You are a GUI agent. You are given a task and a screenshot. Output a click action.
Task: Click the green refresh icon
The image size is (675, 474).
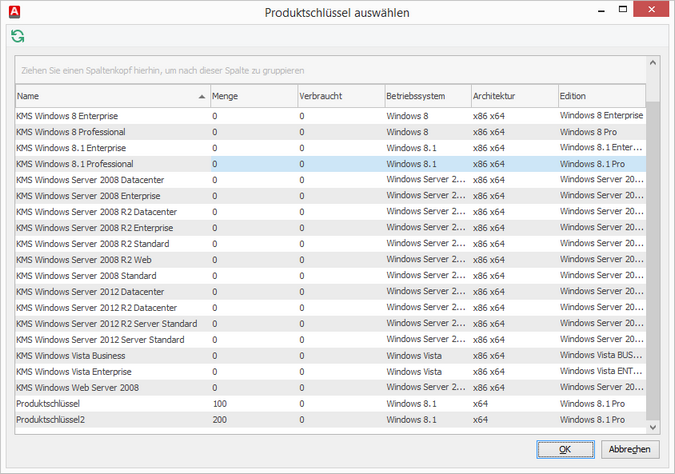click(x=18, y=36)
